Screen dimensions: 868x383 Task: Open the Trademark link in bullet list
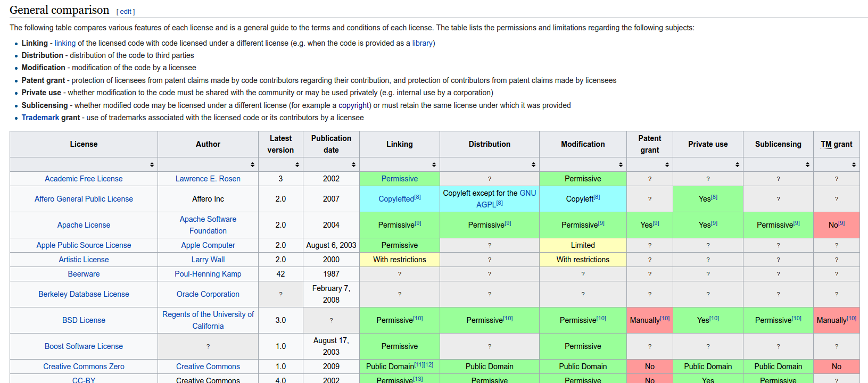(40, 118)
